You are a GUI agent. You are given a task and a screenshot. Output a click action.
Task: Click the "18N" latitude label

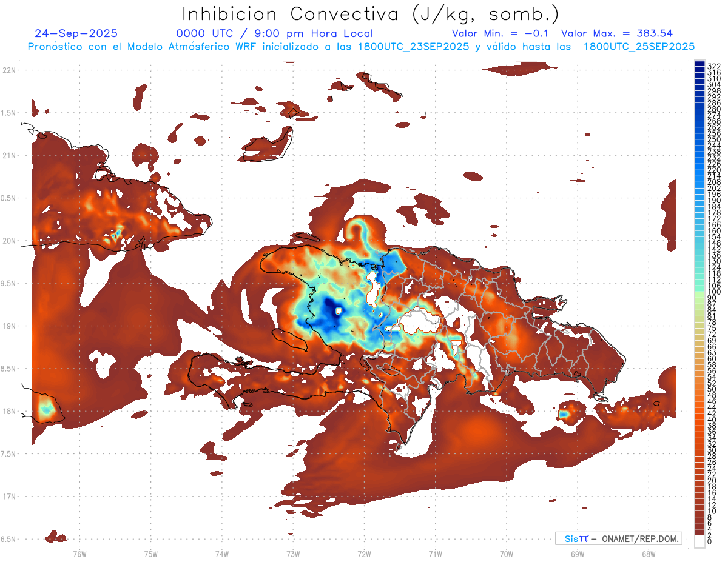point(9,411)
